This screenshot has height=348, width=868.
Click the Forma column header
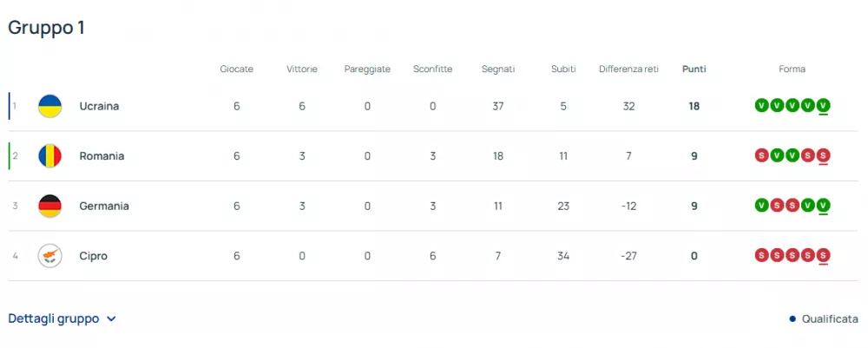tap(792, 69)
